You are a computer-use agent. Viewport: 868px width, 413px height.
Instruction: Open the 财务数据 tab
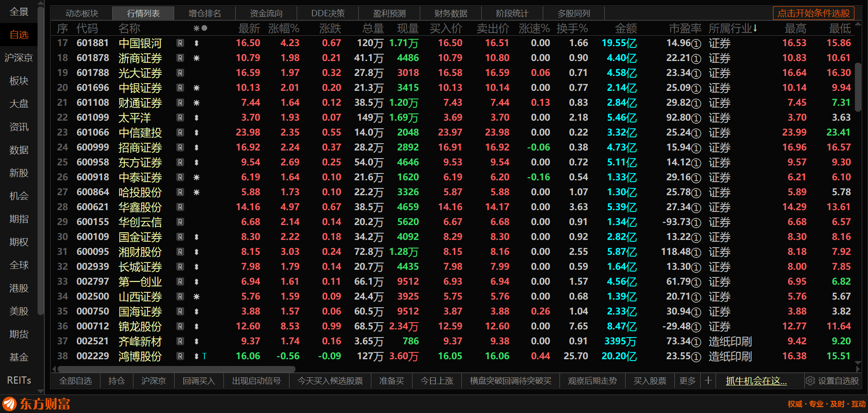point(451,14)
